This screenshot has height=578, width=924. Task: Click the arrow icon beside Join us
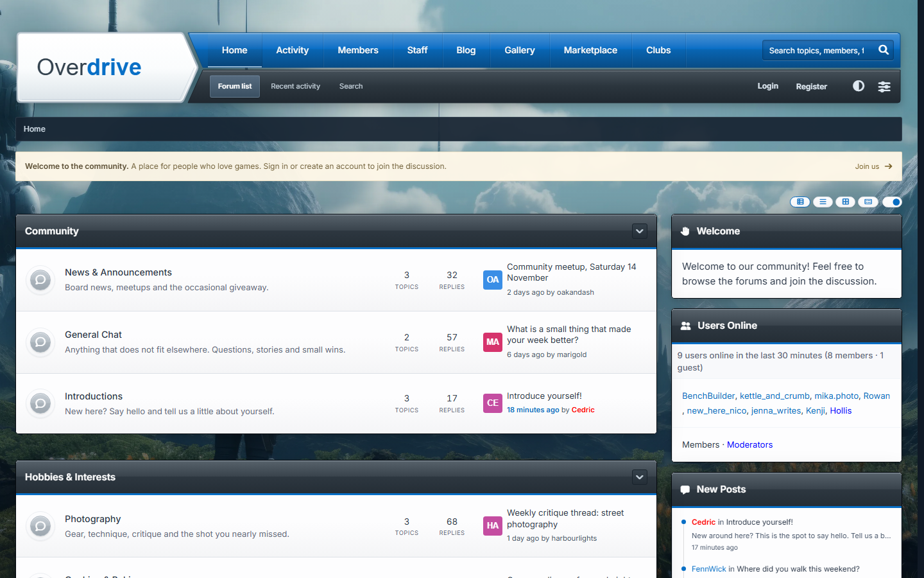[889, 166]
